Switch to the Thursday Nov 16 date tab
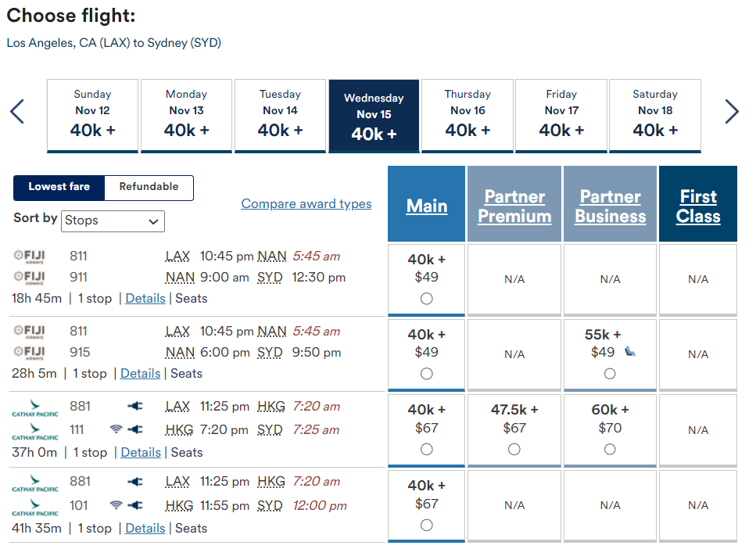 coord(468,116)
